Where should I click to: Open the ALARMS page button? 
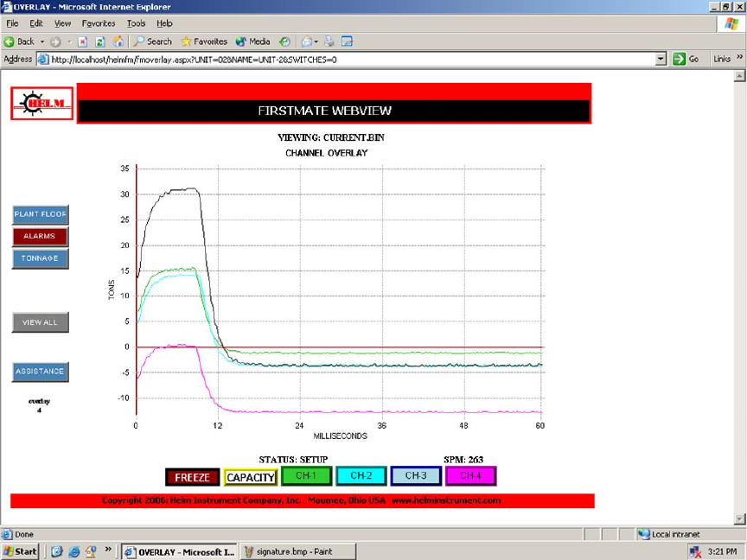(40, 236)
